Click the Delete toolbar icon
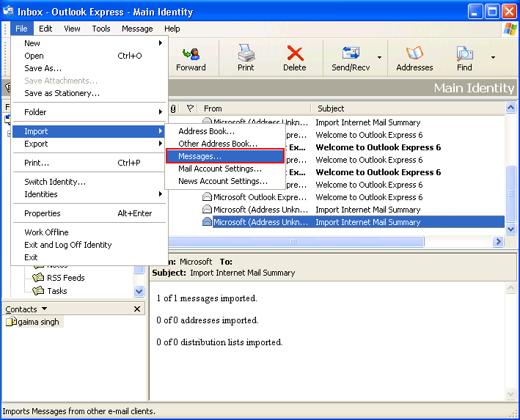The height and width of the screenshot is (420, 520). (x=295, y=54)
